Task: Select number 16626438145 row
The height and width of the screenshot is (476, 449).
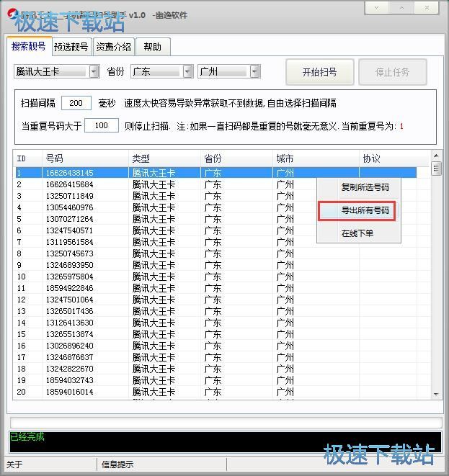Action: tap(215, 173)
